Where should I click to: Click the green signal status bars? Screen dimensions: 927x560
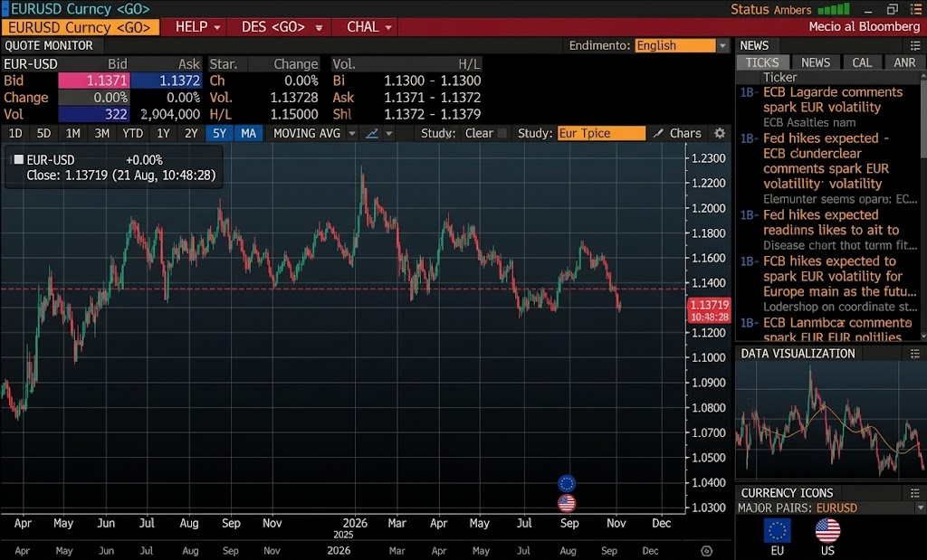click(x=834, y=9)
